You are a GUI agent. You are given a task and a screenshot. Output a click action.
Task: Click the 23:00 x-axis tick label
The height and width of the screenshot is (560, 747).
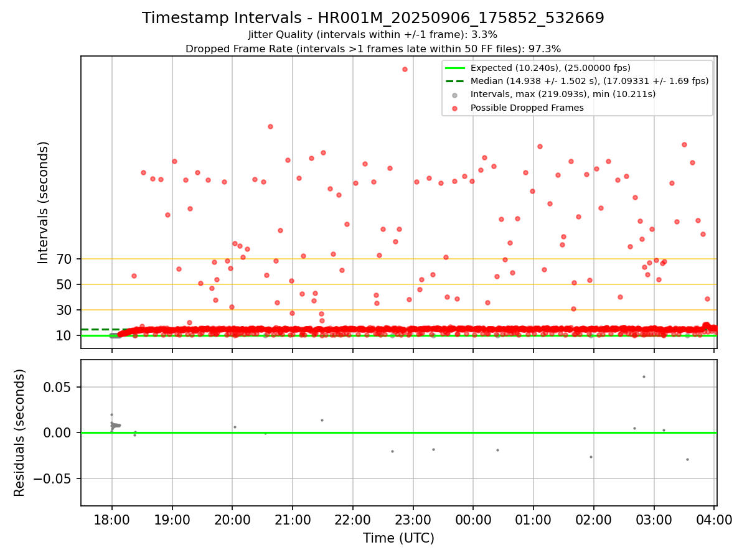click(413, 519)
